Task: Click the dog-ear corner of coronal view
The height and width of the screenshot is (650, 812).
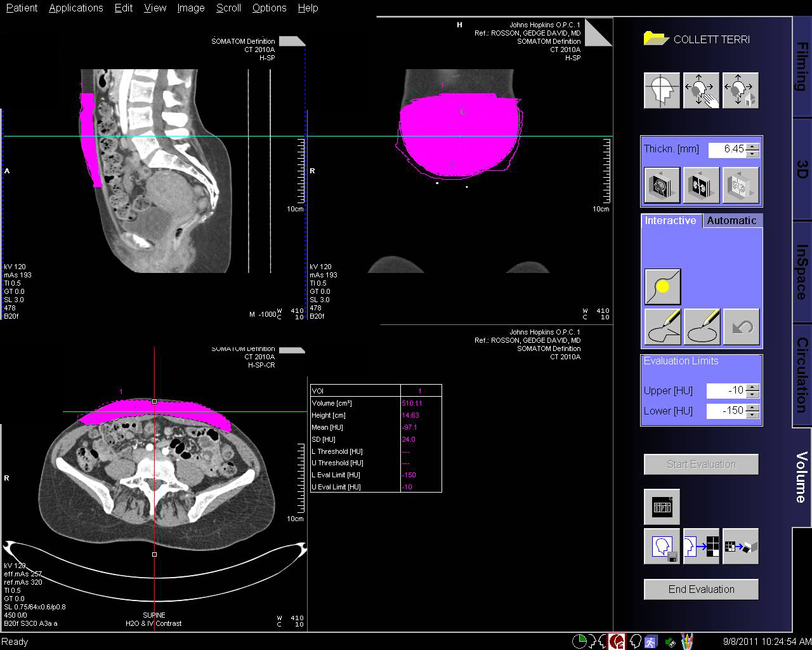Action: (x=598, y=32)
